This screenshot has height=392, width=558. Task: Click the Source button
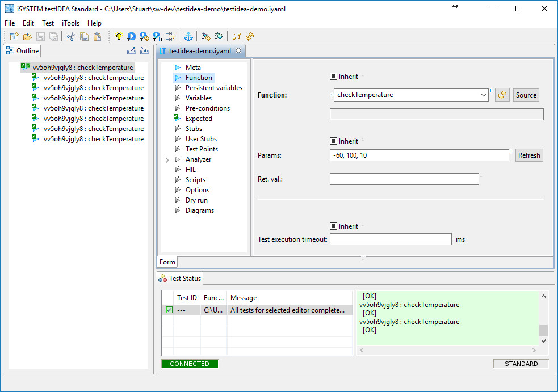click(x=526, y=95)
